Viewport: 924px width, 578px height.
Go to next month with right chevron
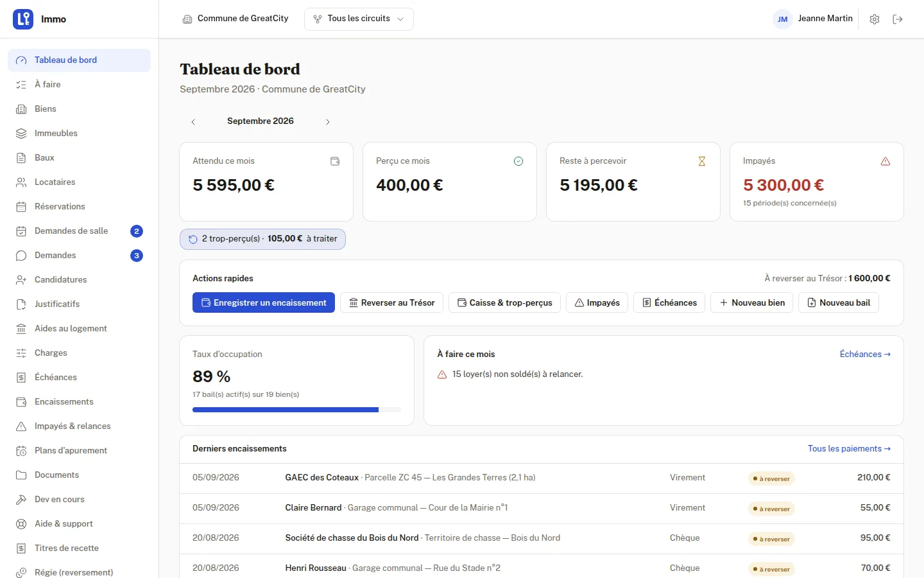pyautogui.click(x=328, y=121)
